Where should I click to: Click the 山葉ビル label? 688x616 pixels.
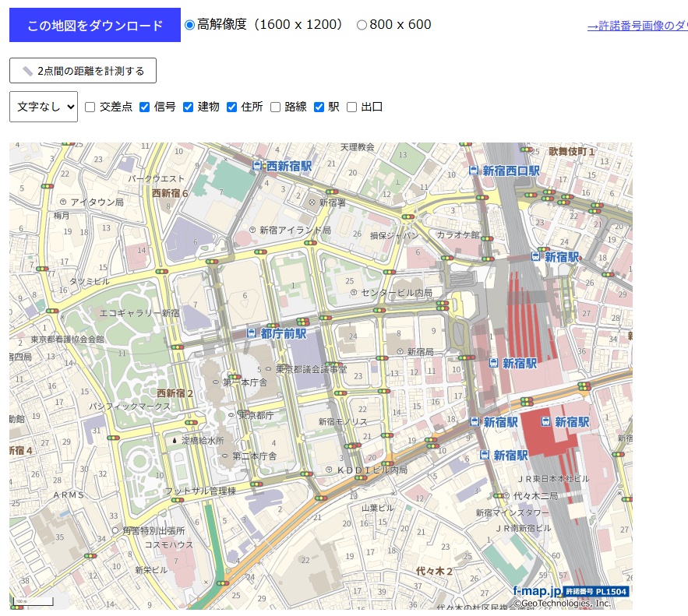(x=377, y=508)
